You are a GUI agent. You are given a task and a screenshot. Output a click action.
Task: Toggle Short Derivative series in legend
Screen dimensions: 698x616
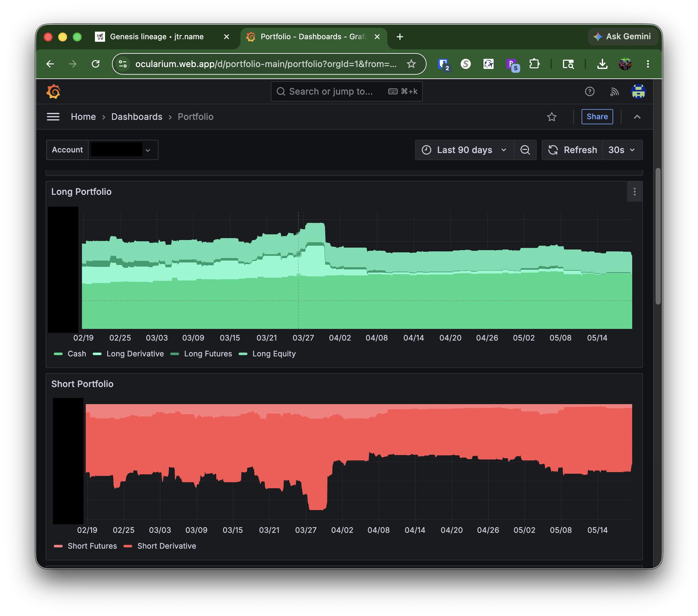coord(160,546)
